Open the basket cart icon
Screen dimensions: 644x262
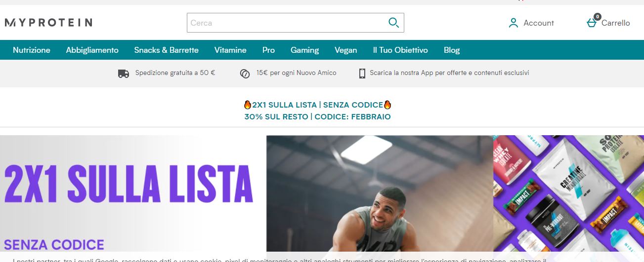(x=592, y=23)
